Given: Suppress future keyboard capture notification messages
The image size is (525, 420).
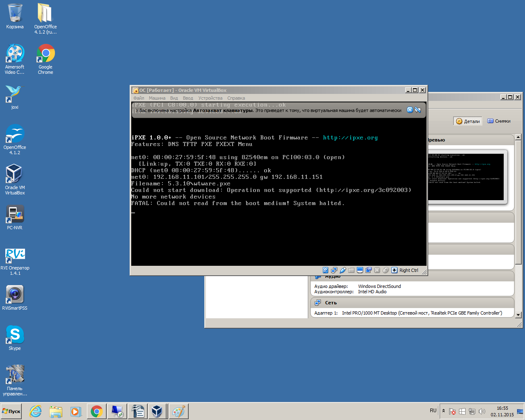Looking at the screenshot, I should point(418,110).
